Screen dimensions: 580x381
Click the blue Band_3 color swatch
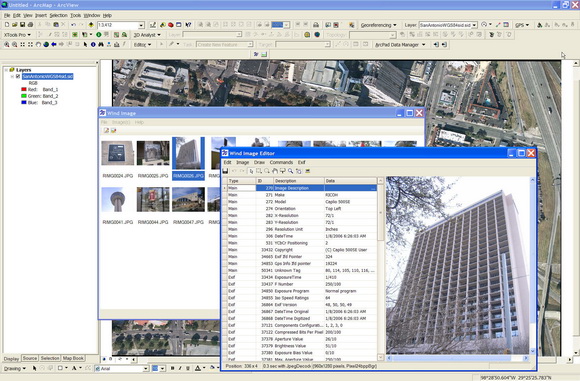point(24,102)
